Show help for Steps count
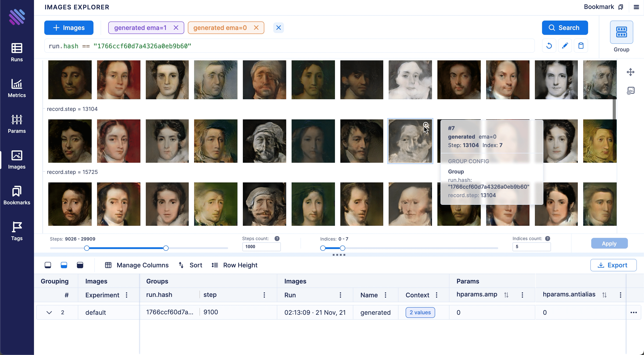Viewport: 644px width, 355px height. click(x=277, y=238)
